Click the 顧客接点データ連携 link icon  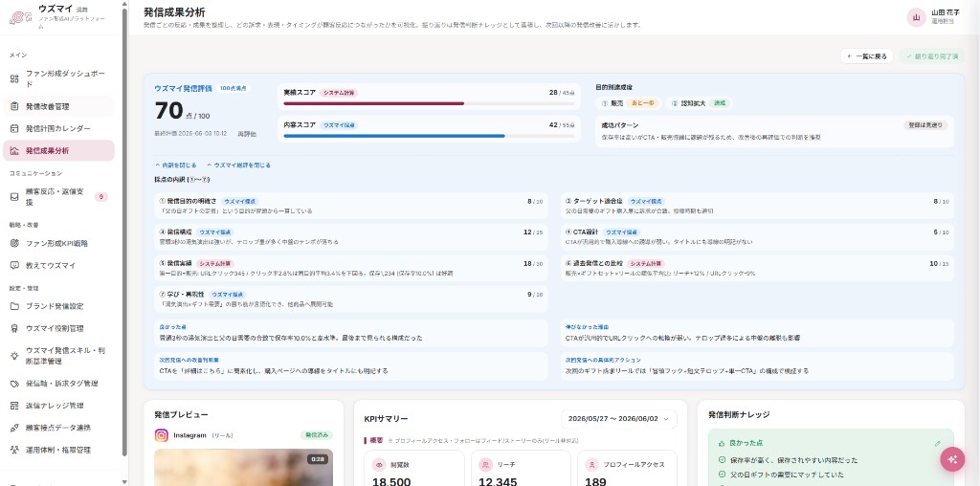coord(14,428)
